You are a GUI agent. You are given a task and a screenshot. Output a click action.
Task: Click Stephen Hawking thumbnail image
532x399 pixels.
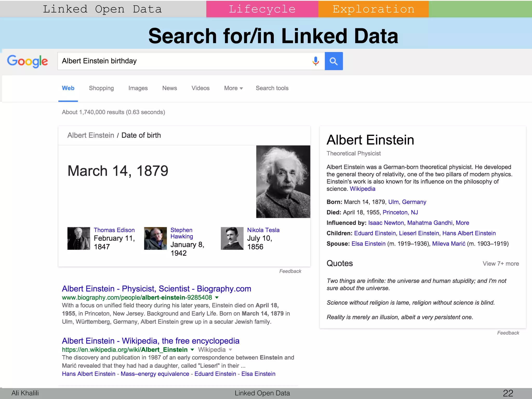pos(155,238)
